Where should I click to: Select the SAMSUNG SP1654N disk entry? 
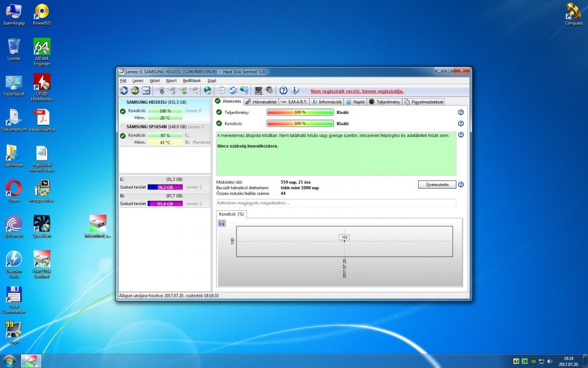[x=165, y=134]
